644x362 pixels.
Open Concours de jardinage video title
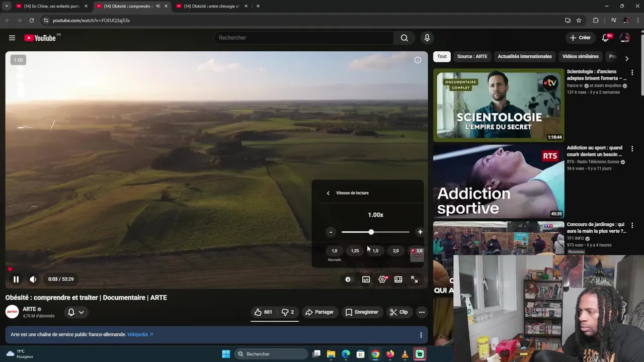pyautogui.click(x=596, y=228)
